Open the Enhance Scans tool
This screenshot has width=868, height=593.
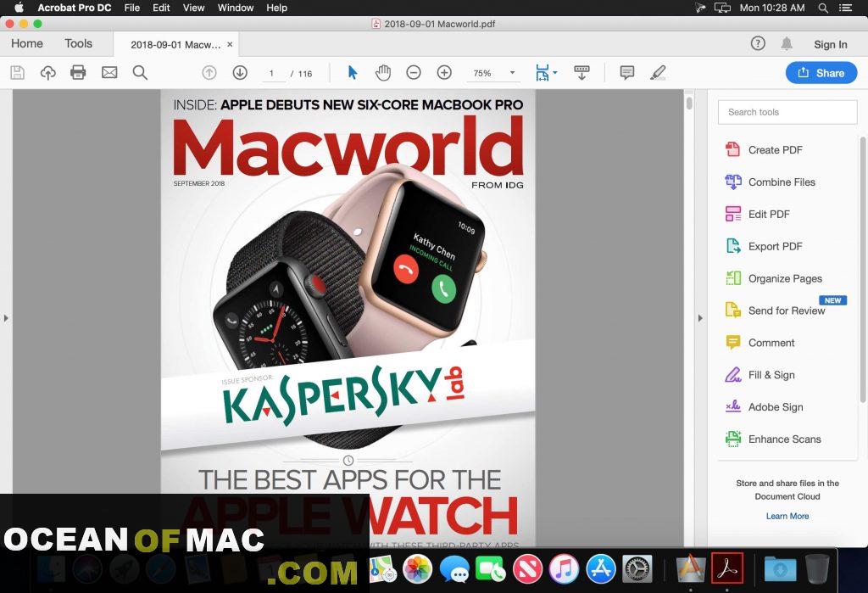coord(772,439)
